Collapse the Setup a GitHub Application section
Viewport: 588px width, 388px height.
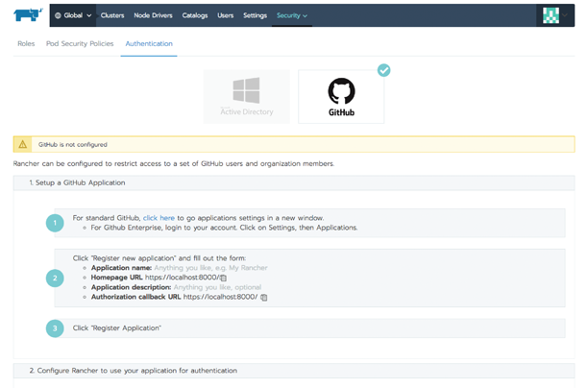coord(77,182)
